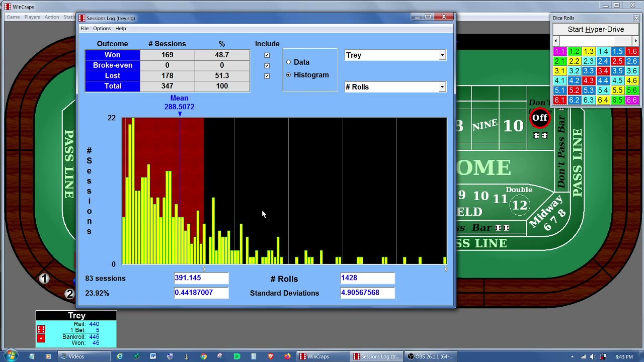Click dice roll 5.2 button

point(574,90)
